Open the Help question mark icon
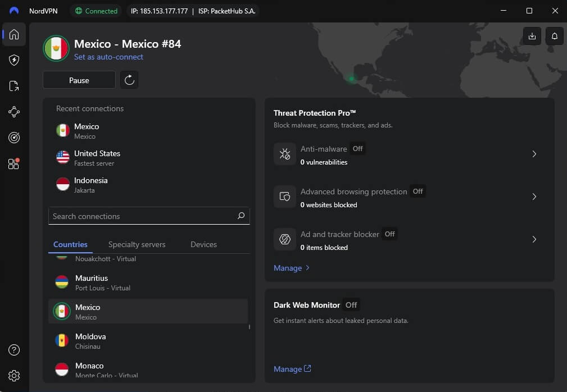The width and height of the screenshot is (567, 392). [x=14, y=350]
